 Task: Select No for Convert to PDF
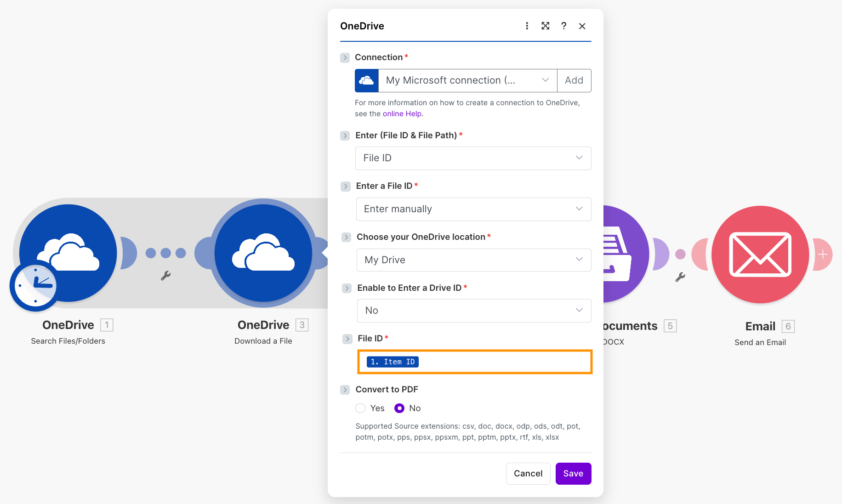pos(399,408)
